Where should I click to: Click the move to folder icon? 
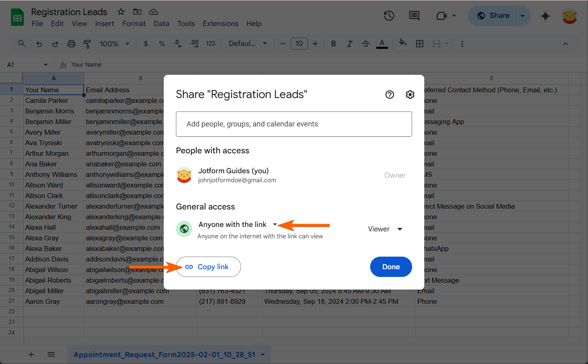click(x=137, y=12)
